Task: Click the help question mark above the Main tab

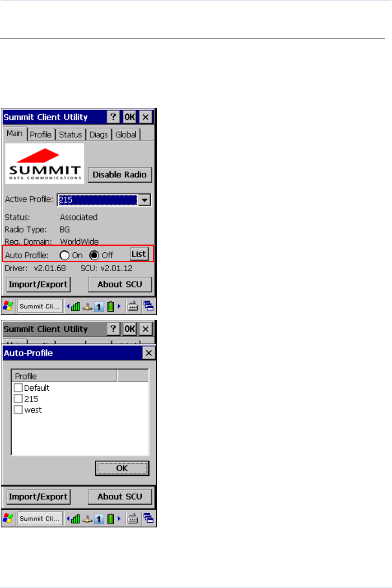Action: [113, 117]
